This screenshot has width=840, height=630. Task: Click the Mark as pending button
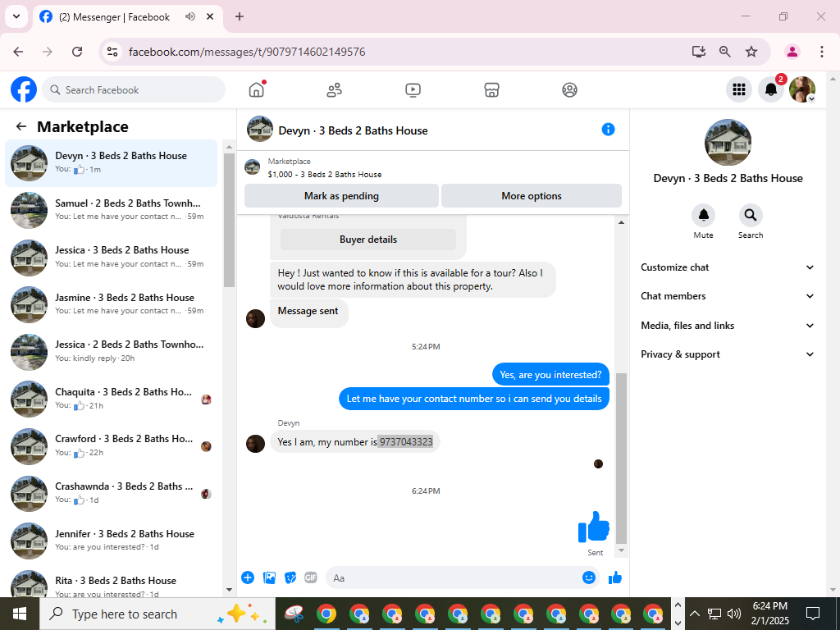pos(341,195)
